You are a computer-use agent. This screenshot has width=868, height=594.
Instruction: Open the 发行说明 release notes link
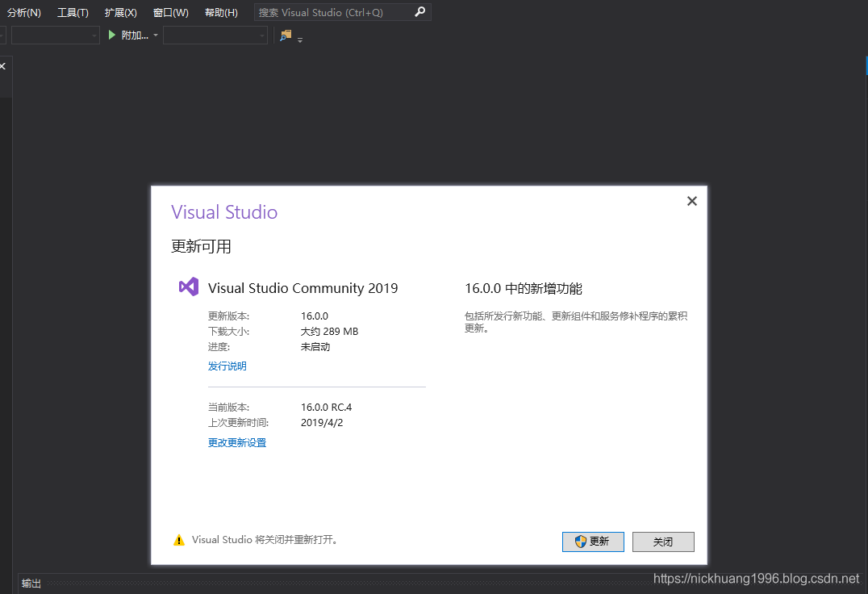click(227, 366)
